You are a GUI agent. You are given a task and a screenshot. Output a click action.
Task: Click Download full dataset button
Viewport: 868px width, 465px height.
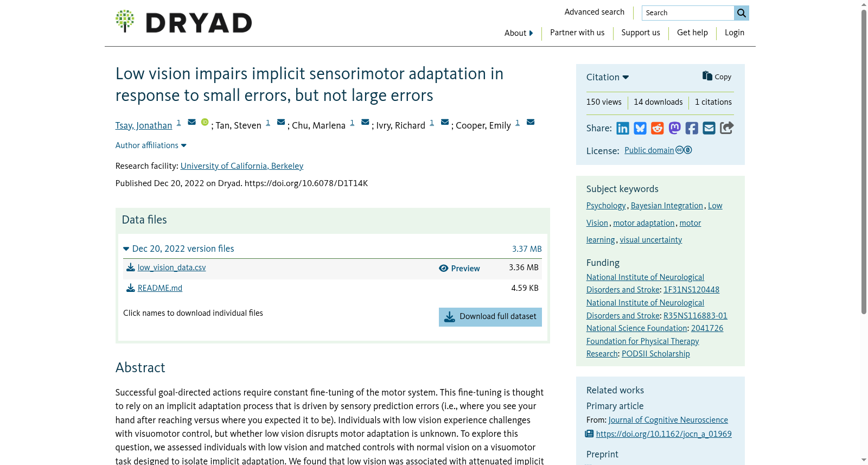[x=490, y=317]
